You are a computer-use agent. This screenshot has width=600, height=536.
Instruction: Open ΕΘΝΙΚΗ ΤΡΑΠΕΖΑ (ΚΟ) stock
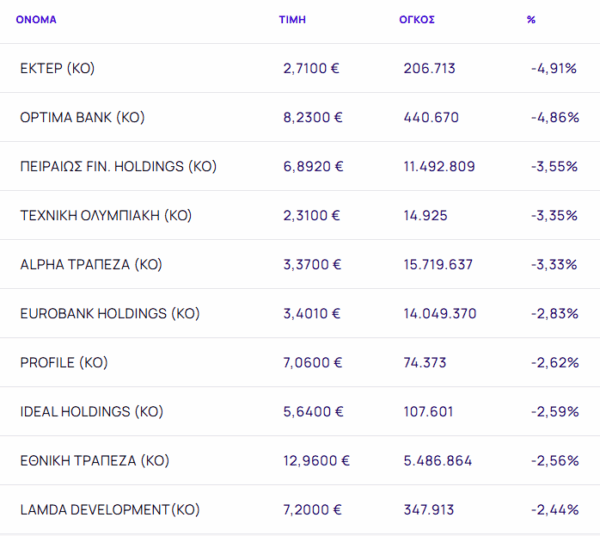[94, 460]
